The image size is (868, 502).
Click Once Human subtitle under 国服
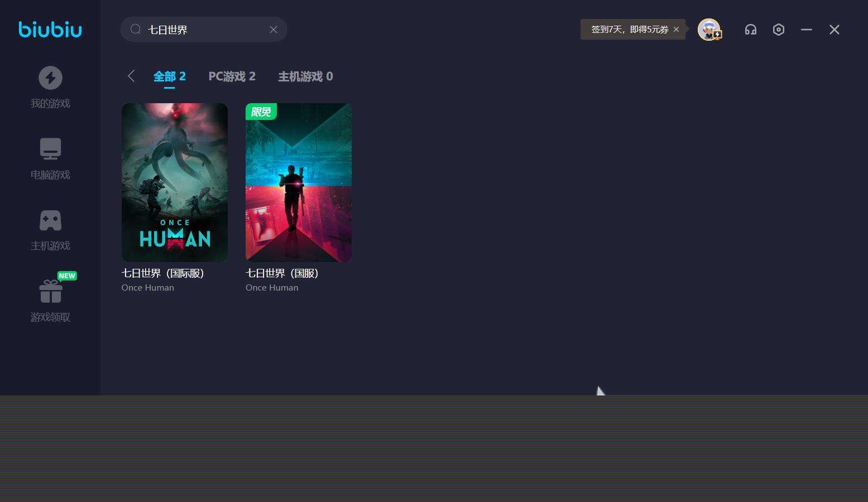(272, 288)
